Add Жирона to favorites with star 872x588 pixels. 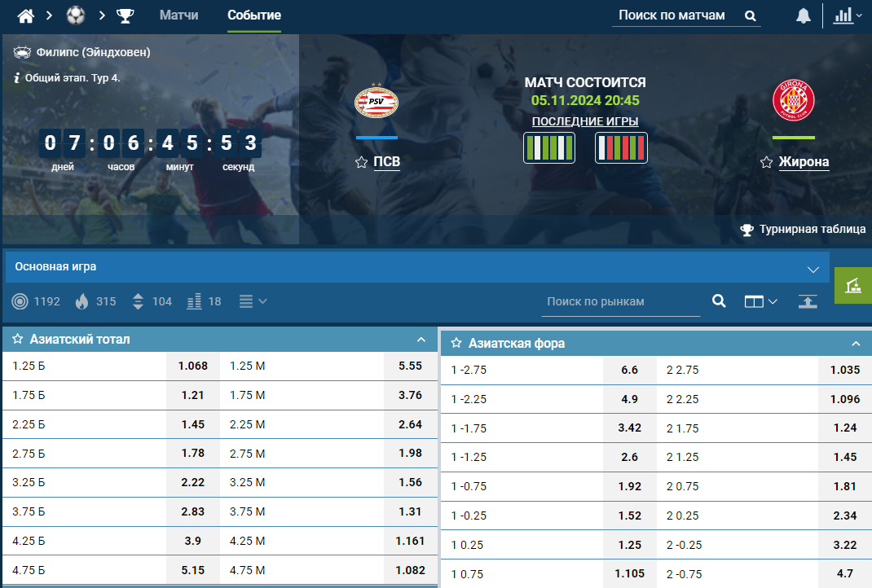(766, 162)
